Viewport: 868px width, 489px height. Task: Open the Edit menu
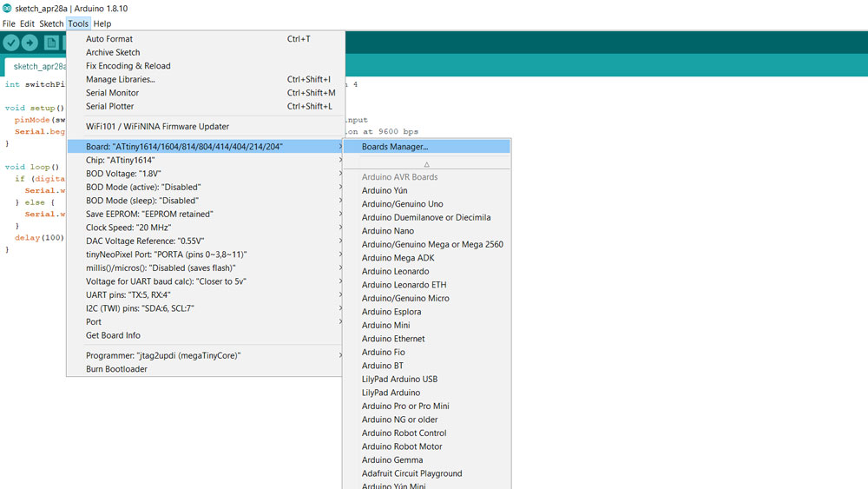27,23
